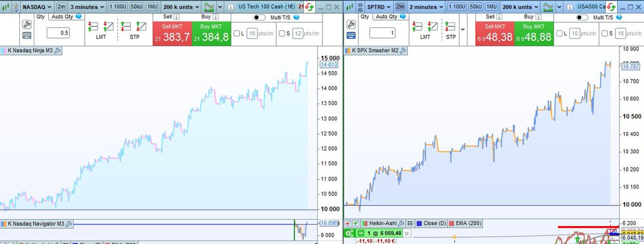Screen dimensions: 644x244
Task: Toggle the Multi T/S switch in SPTRD panel
Action: pyautogui.click(x=583, y=17)
